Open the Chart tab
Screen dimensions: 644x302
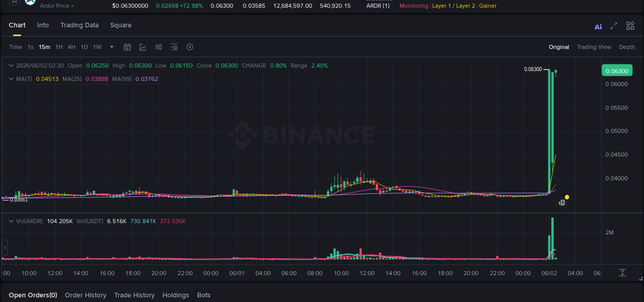point(17,25)
